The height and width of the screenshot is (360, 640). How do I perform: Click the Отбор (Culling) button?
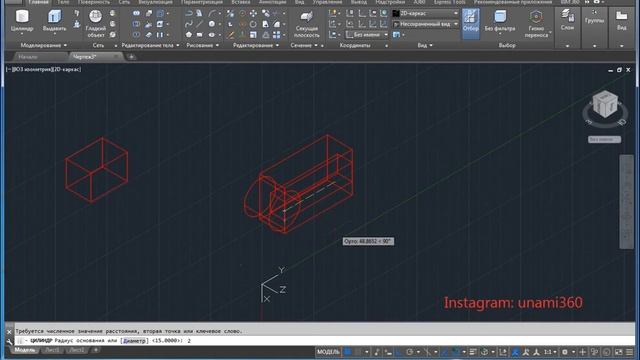pyautogui.click(x=471, y=24)
